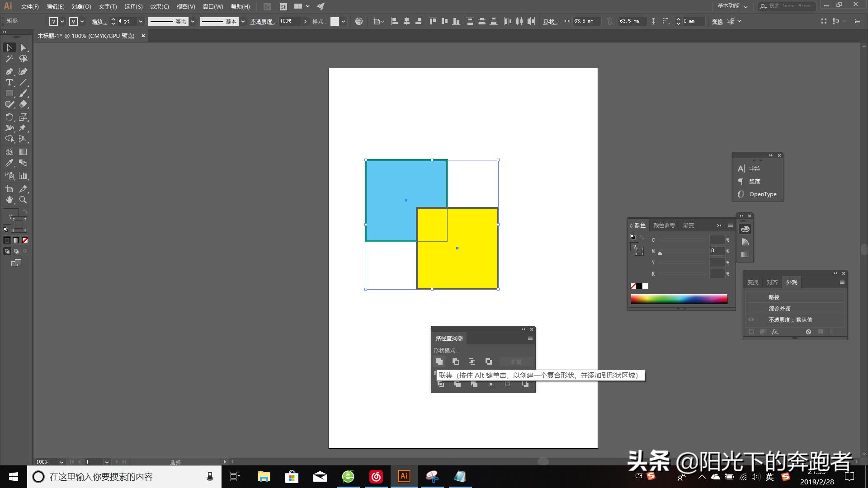Screen dimensions: 868x488
Task: Select the Rotate tool
Action: pyautogui.click(x=9, y=117)
